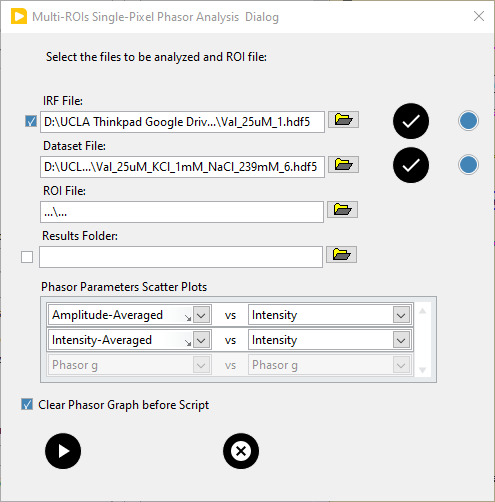This screenshot has height=502, width=495.
Task: Cancel the dialog with the X circle button
Action: [241, 451]
